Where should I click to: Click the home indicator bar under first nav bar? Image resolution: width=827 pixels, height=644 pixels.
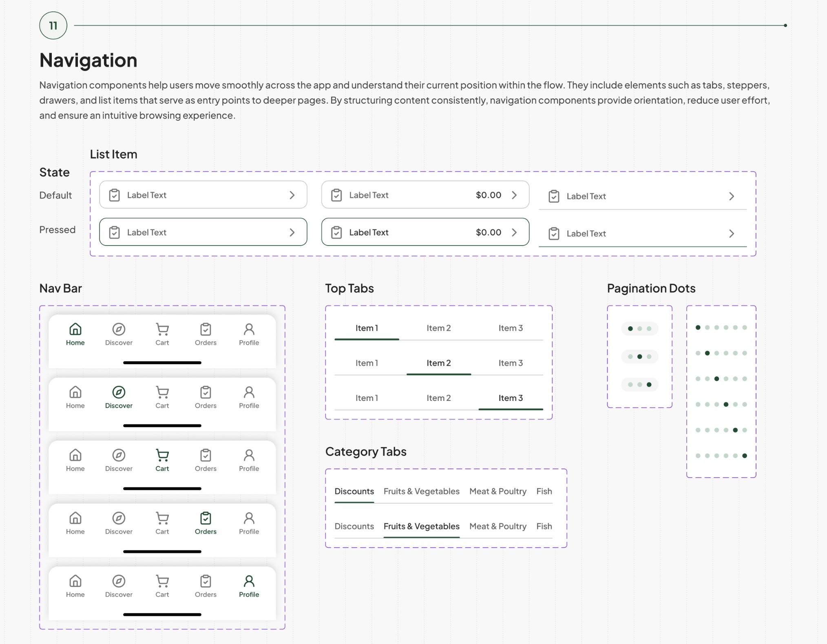click(162, 363)
